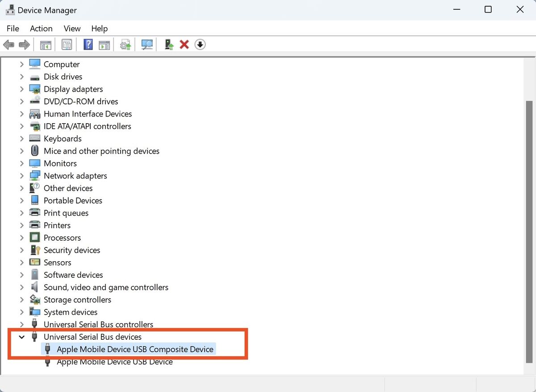Open the Action menu
Viewport: 536px width, 392px height.
click(x=41, y=28)
